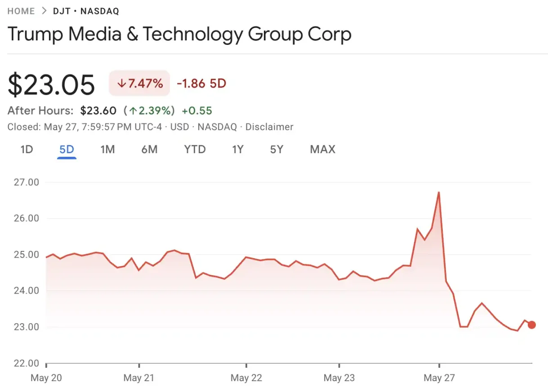Open the 5Y chart range
The image size is (548, 392).
[x=277, y=150]
